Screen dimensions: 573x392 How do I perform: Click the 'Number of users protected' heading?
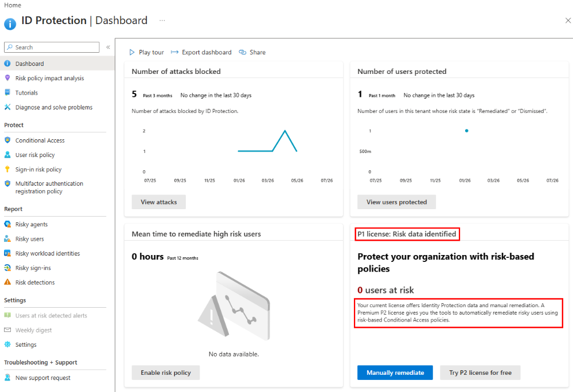point(402,72)
